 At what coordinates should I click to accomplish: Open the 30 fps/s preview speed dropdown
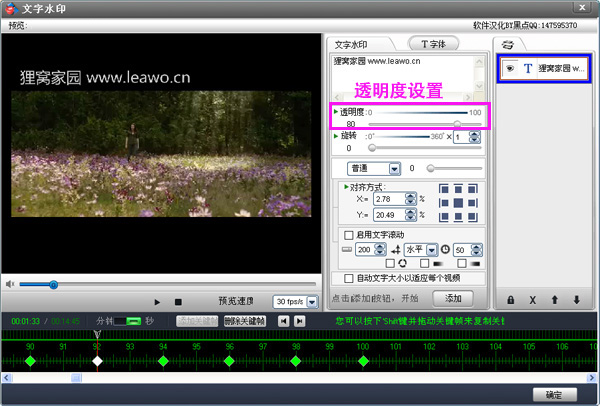tap(312, 301)
